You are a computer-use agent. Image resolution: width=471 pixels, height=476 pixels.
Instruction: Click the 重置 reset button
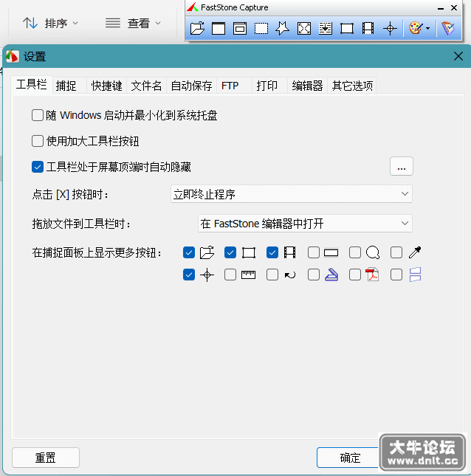click(46, 458)
